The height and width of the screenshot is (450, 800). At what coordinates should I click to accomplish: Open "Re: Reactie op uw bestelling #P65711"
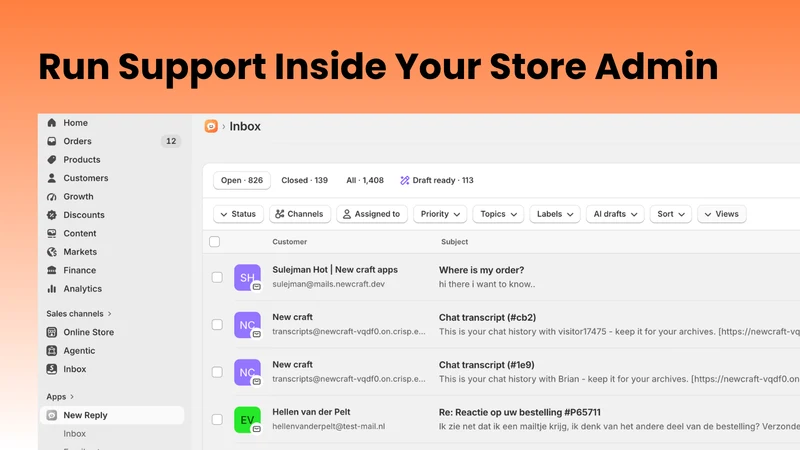[520, 412]
